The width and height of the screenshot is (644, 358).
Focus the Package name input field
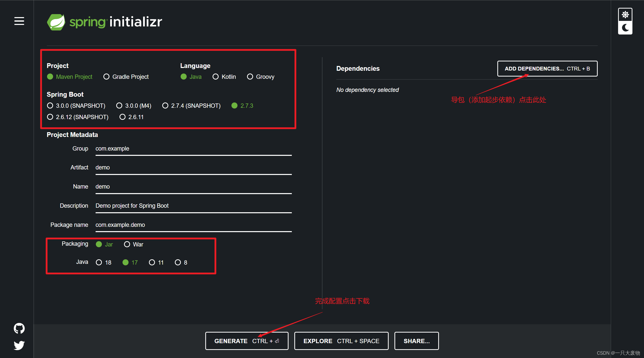point(193,225)
